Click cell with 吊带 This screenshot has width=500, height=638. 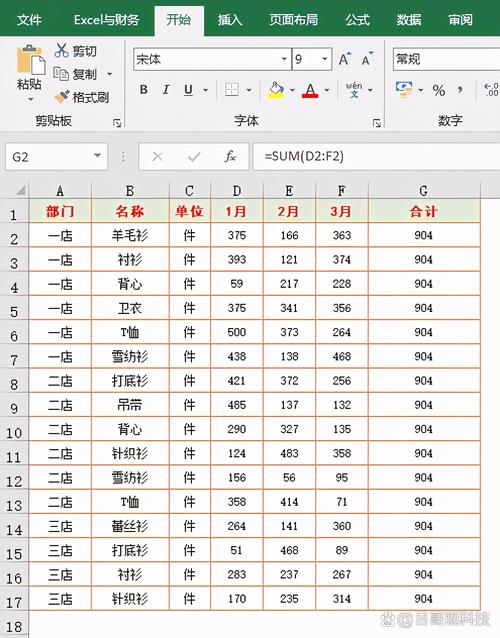(x=130, y=405)
